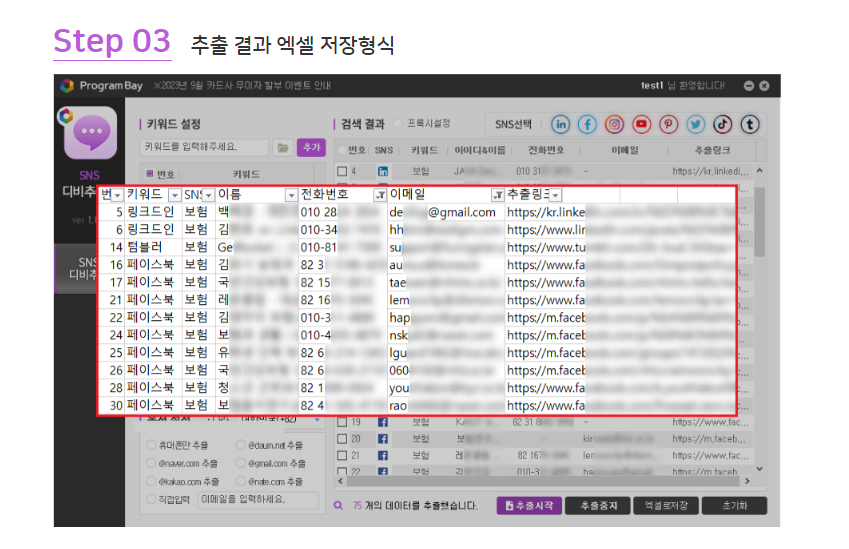Open keyword file with folder icon
Viewport: 849px width, 549px height.
pos(283,147)
